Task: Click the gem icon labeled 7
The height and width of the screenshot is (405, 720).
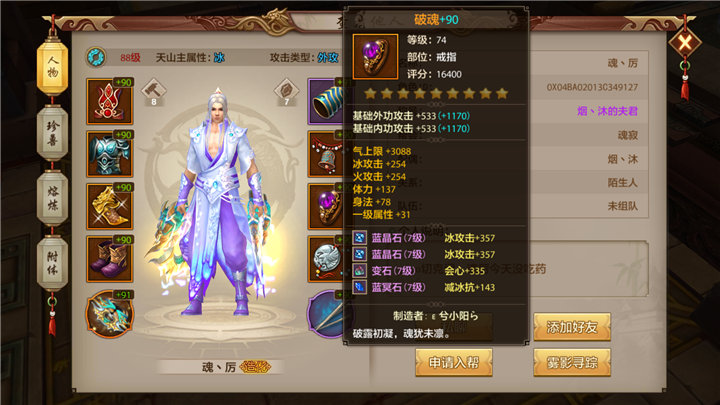Action: click(287, 90)
